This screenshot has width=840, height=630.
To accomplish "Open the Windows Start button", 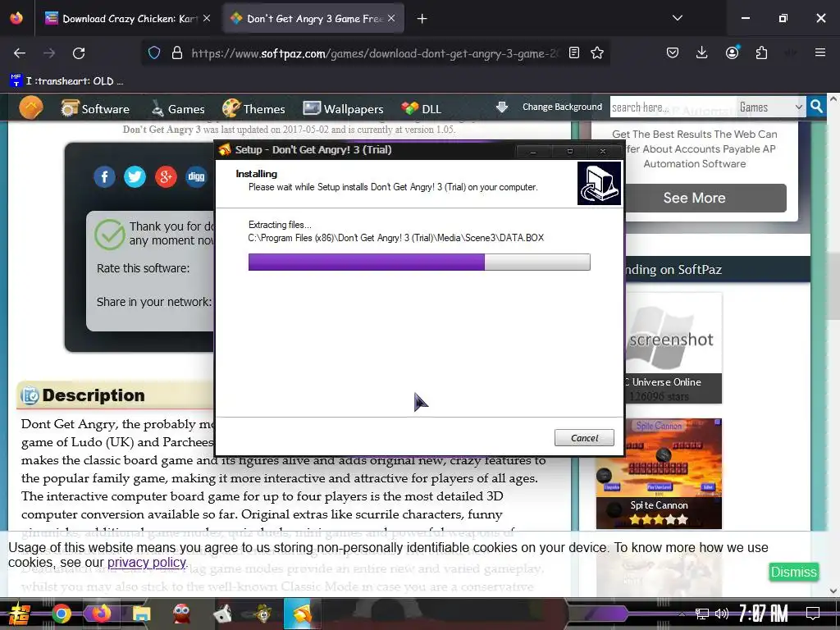I will (19, 614).
